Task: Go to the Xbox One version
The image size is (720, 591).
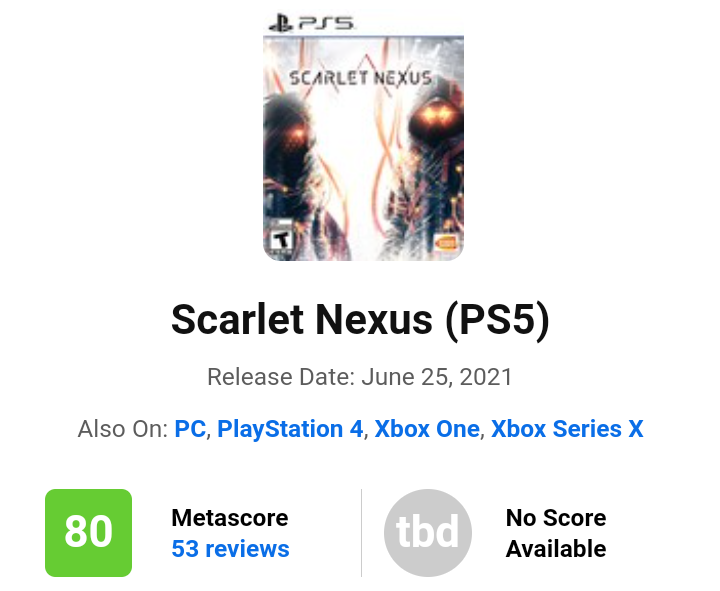Action: tap(427, 429)
